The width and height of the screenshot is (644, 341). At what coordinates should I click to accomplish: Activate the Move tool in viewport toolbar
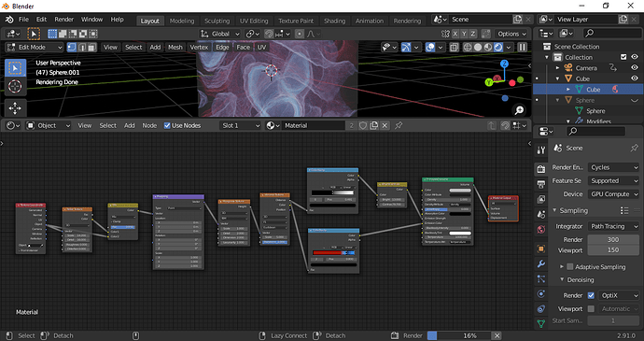pyautogui.click(x=15, y=107)
